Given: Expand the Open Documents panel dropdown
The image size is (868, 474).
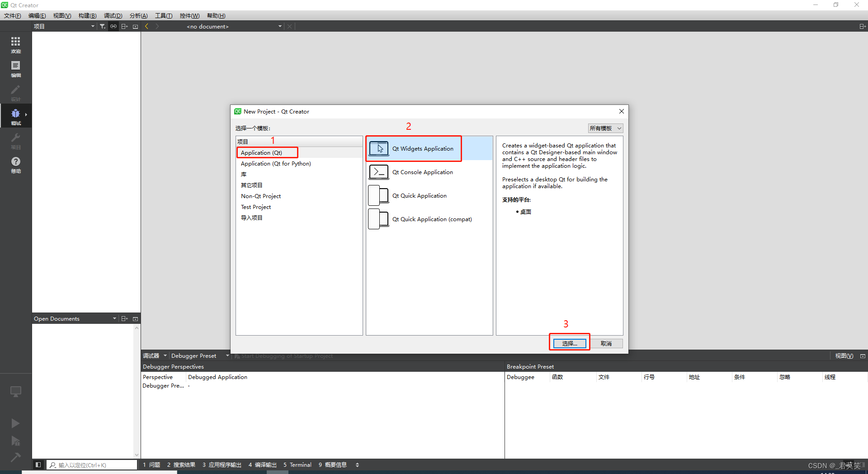Looking at the screenshot, I should click(x=114, y=319).
